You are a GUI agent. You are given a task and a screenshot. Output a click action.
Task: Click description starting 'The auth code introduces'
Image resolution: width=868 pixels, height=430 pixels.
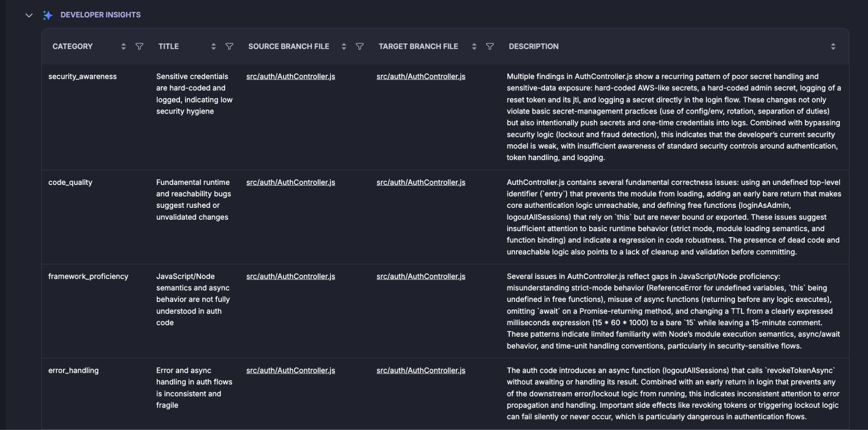click(x=673, y=394)
